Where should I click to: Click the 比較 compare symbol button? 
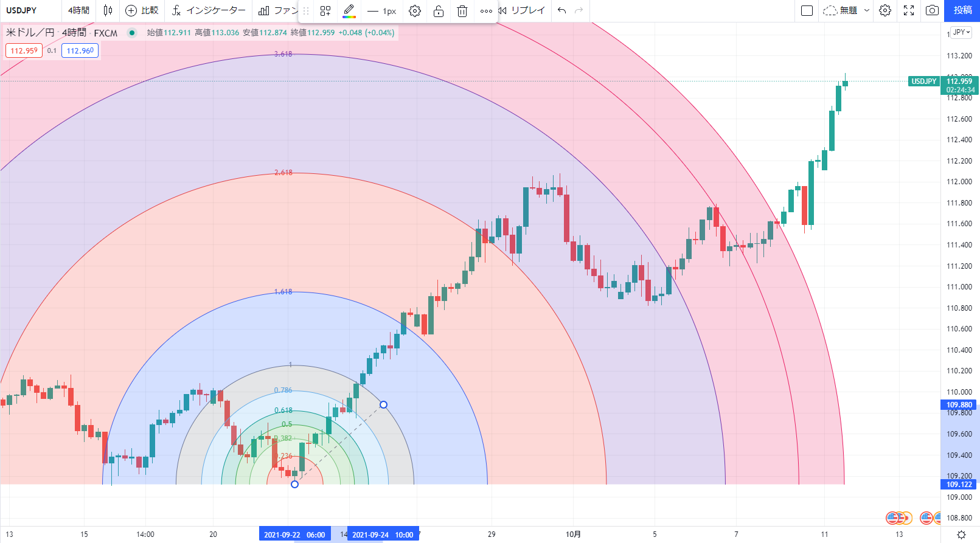point(142,10)
